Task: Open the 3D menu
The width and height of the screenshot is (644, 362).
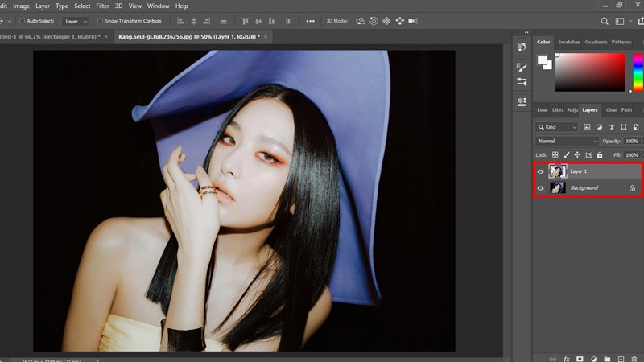Action: coord(118,6)
